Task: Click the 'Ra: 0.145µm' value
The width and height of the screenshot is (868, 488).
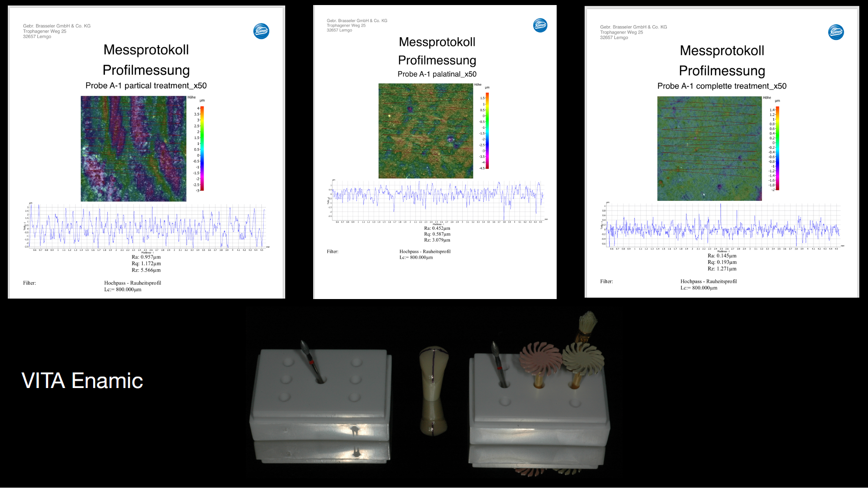Action: pos(722,256)
